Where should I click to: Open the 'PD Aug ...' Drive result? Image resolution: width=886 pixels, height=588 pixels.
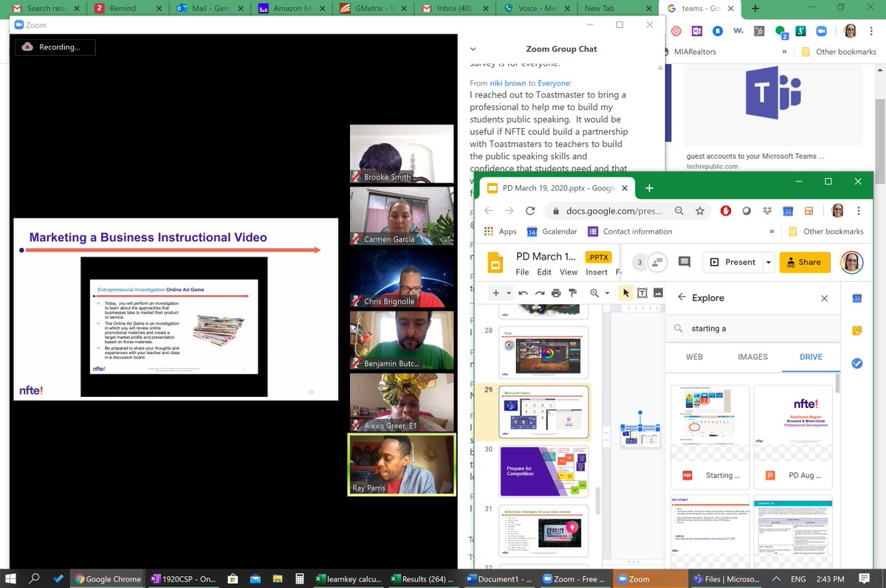(793, 437)
